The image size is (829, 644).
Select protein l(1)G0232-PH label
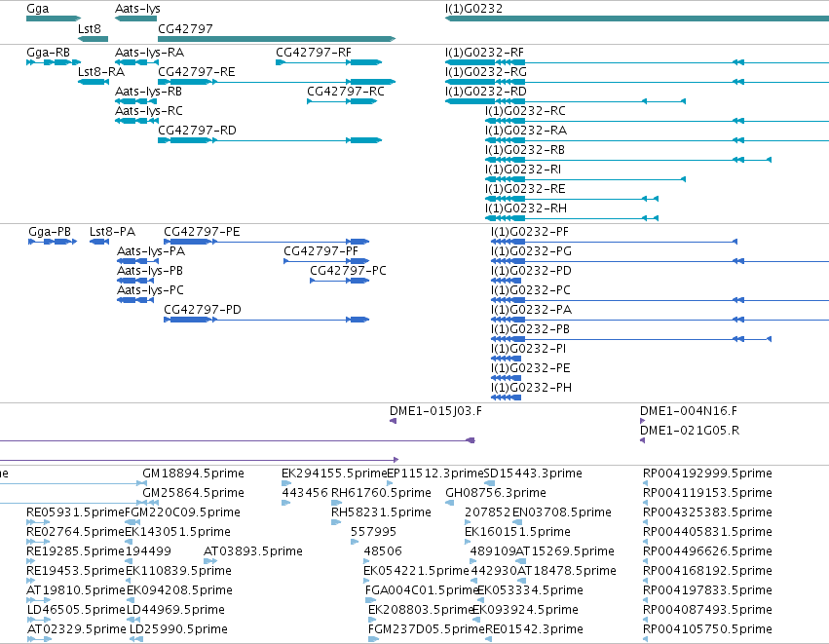(531, 388)
